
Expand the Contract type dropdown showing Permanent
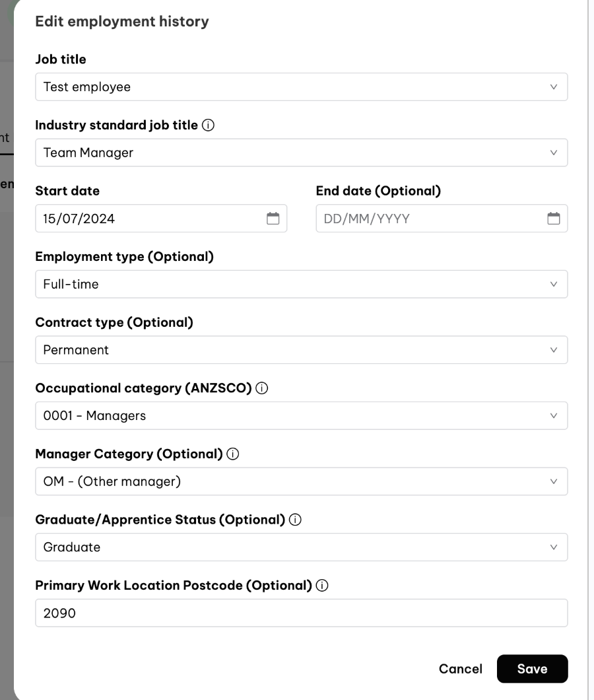pyautogui.click(x=301, y=349)
